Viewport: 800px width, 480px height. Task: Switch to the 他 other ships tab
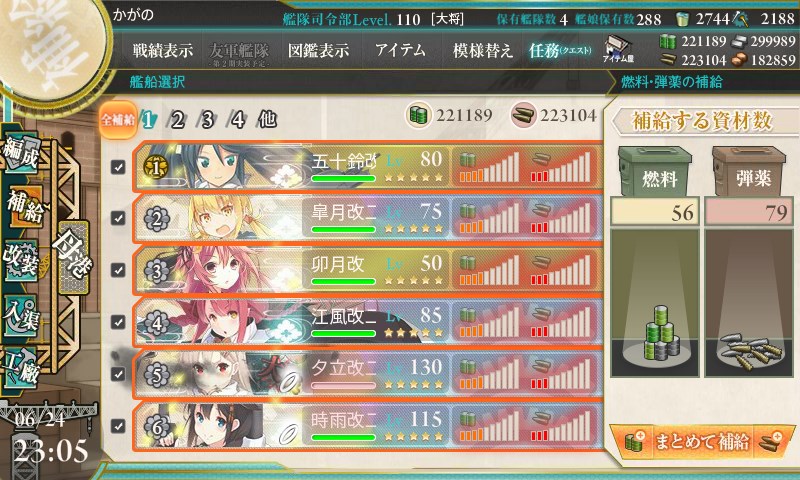pos(267,119)
